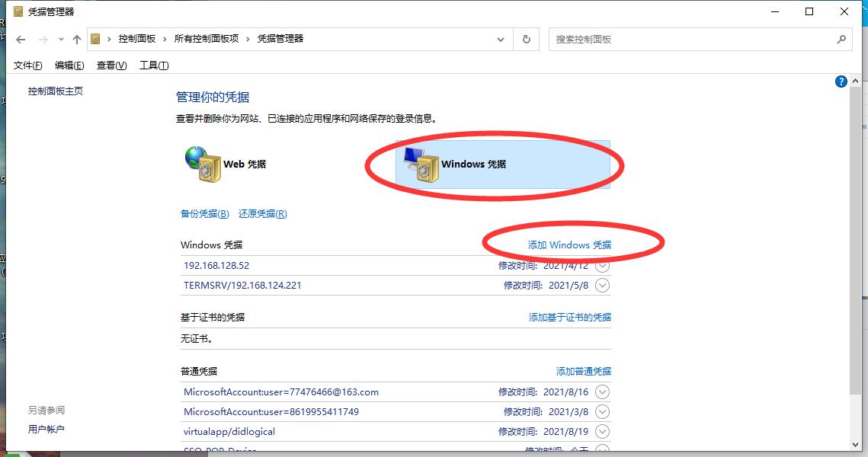
Task: Click 添加普通凭据 link
Action: pos(584,371)
